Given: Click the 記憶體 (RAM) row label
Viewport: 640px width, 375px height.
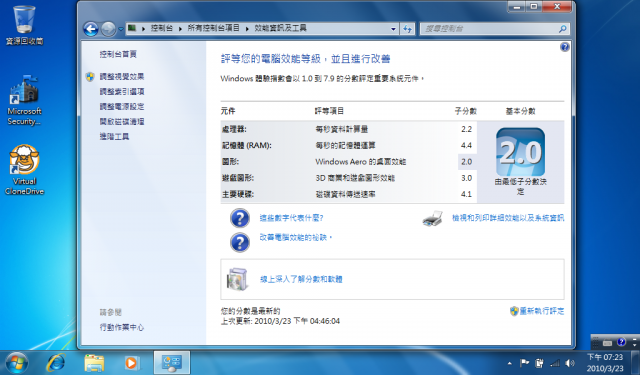Looking at the screenshot, I should pos(247,145).
